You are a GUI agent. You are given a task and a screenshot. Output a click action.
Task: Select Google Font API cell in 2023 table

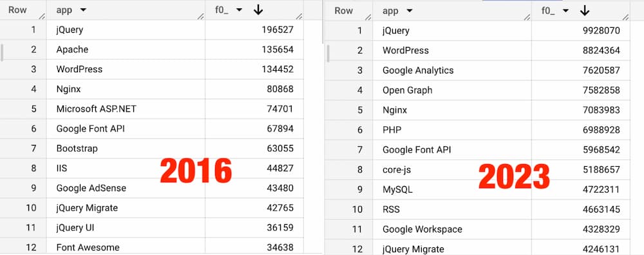coord(452,149)
